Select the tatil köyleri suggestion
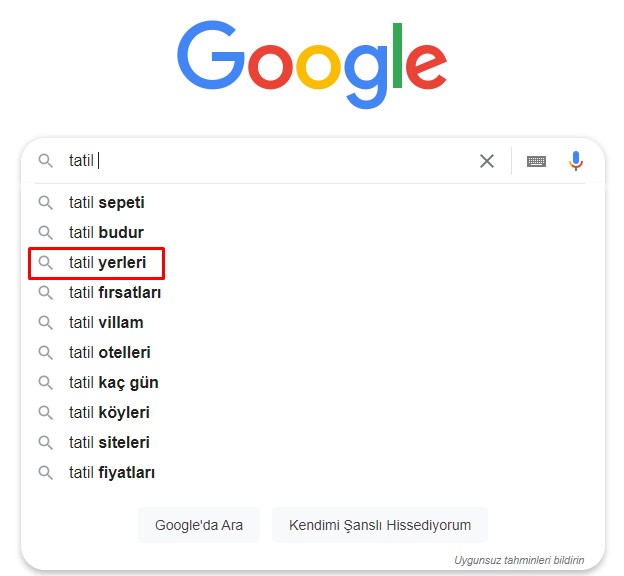This screenshot has width=624, height=576. pos(312,413)
